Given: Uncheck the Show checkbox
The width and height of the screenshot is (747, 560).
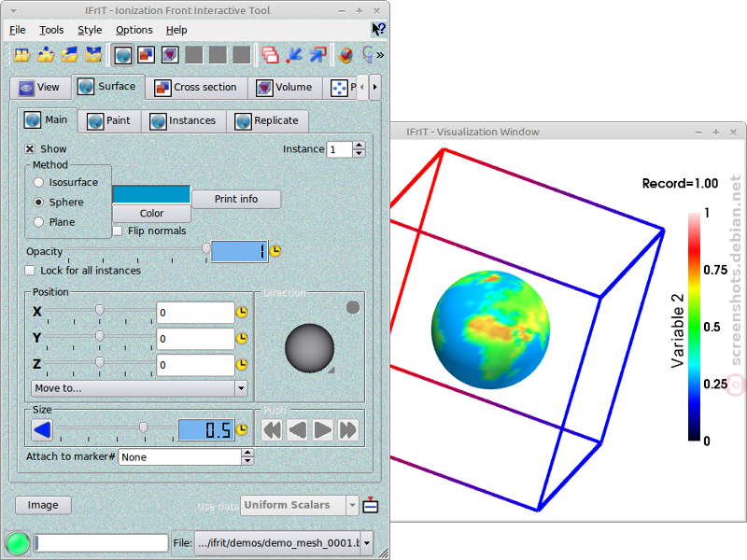Looking at the screenshot, I should click(x=30, y=149).
